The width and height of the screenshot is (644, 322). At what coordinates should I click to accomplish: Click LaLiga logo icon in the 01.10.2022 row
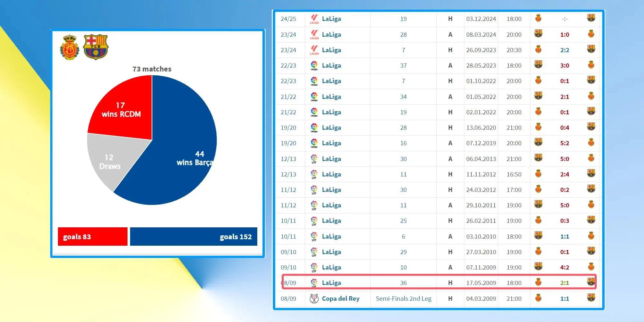pyautogui.click(x=314, y=81)
